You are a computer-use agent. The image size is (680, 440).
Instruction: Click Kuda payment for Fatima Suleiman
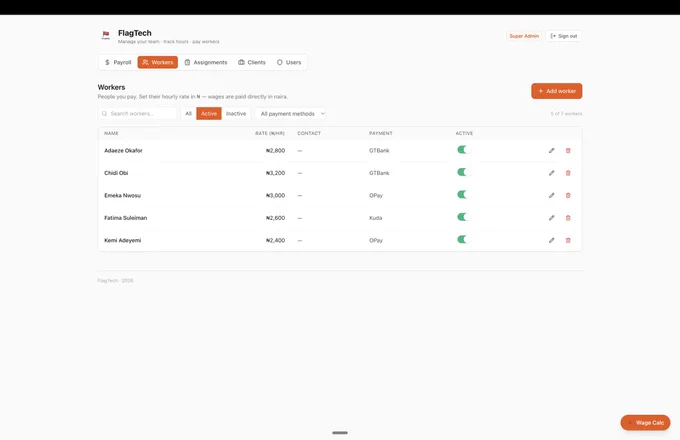point(376,218)
